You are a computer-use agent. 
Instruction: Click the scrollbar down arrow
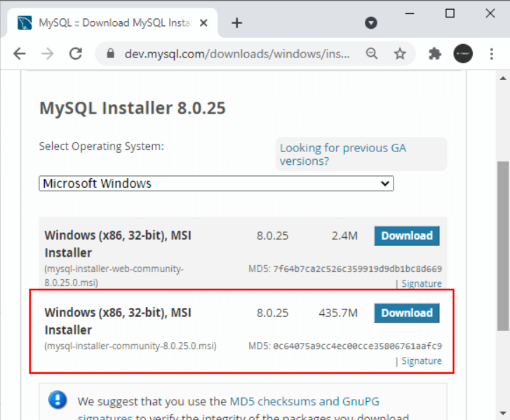(503, 413)
